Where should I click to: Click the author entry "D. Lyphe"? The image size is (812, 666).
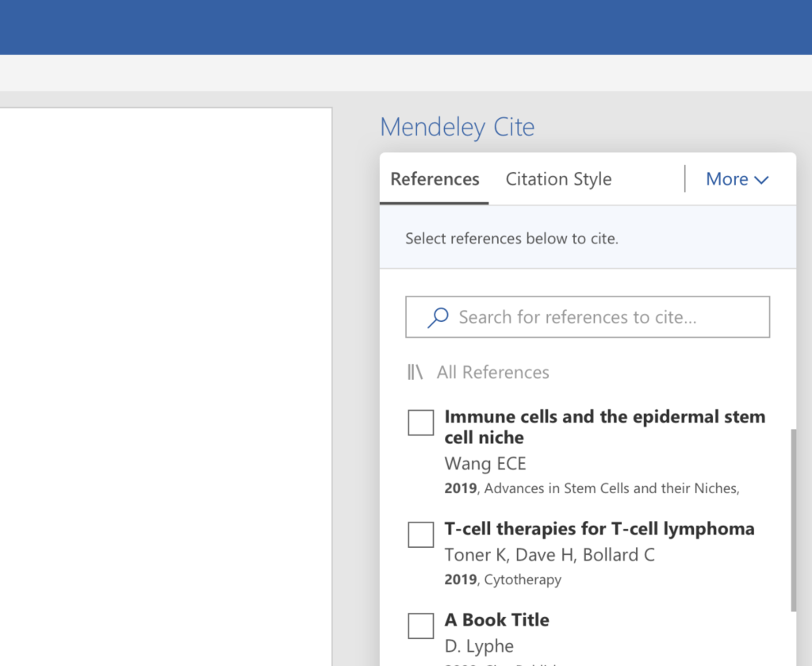click(479, 645)
